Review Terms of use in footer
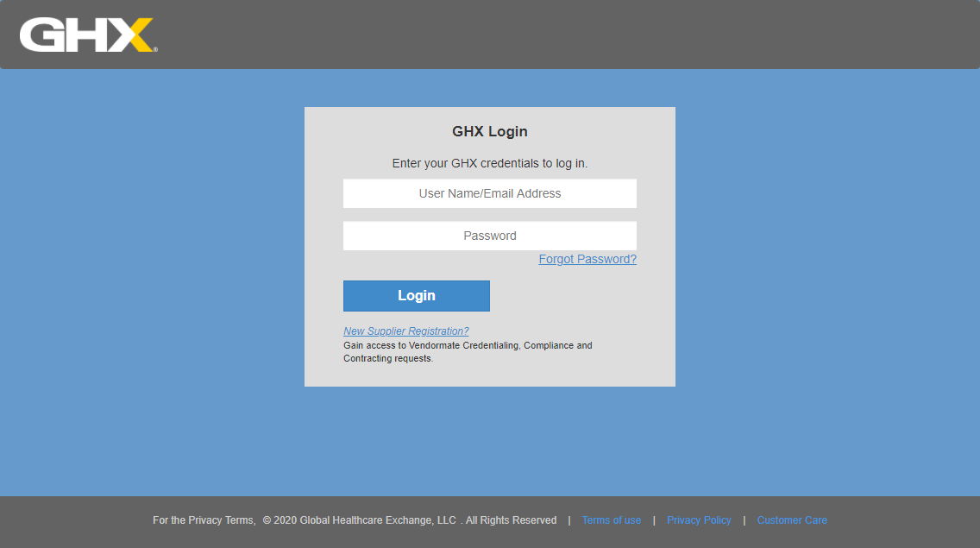This screenshot has height=548, width=980. click(x=611, y=520)
